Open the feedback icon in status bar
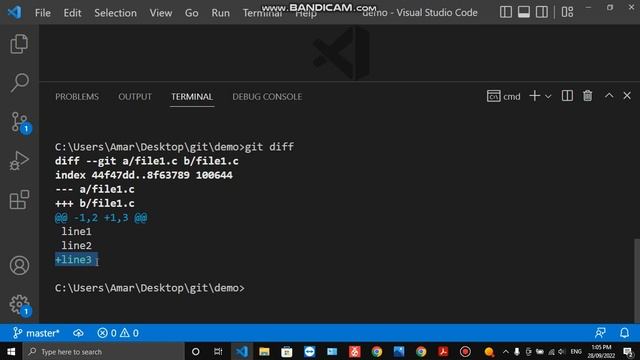Screen dimensions: 640x360 pyautogui.click(x=600, y=333)
